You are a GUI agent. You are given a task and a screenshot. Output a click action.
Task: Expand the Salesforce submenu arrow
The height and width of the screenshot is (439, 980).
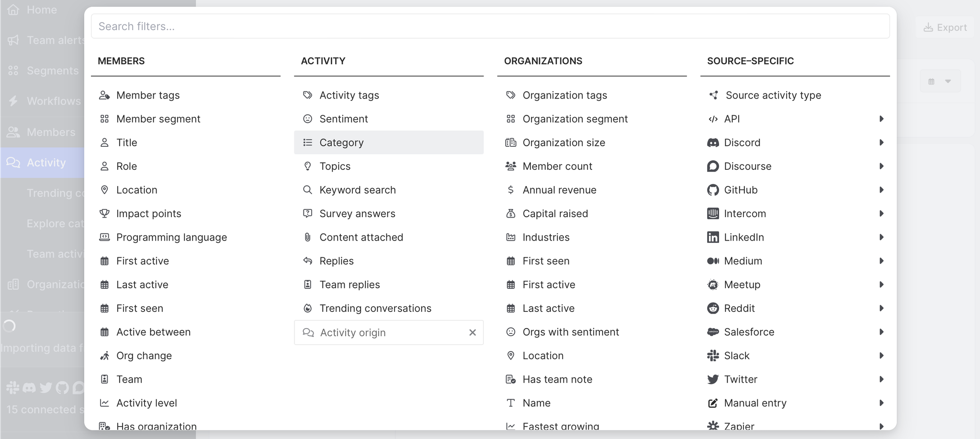pos(881,332)
